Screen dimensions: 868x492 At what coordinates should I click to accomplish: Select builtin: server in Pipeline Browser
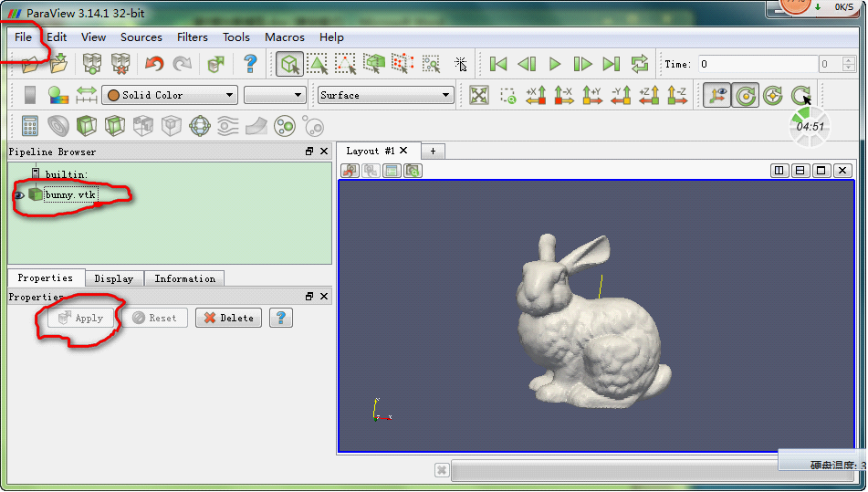(67, 174)
